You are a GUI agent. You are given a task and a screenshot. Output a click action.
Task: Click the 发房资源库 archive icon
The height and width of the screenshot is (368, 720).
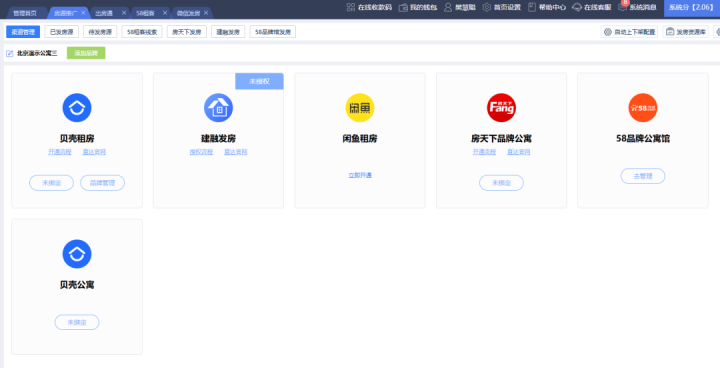[670, 32]
